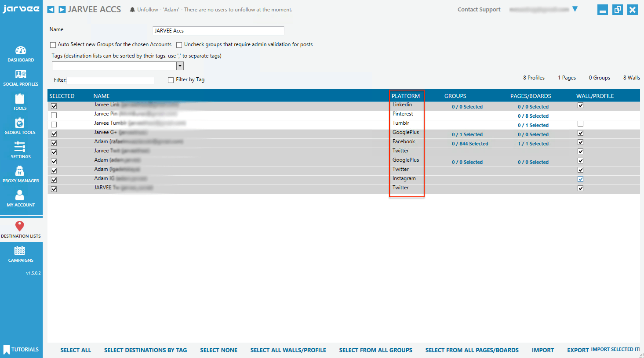This screenshot has height=358, width=644.
Task: Open the 0 / 844 Selected groups link
Action: click(470, 144)
